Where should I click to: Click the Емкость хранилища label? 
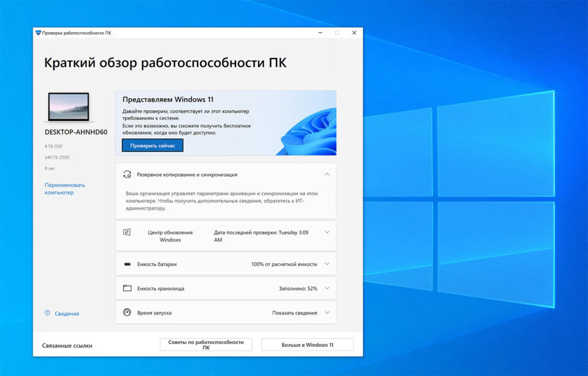(x=161, y=288)
